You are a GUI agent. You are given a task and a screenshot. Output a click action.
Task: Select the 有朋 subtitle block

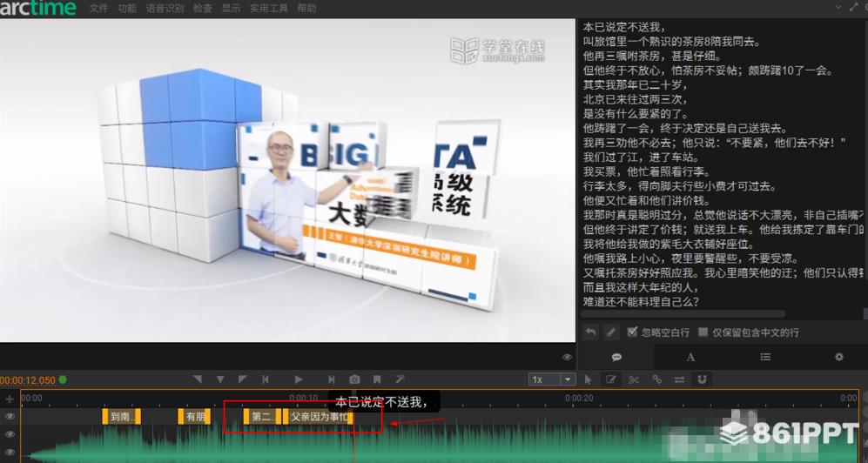pyautogui.click(x=194, y=417)
